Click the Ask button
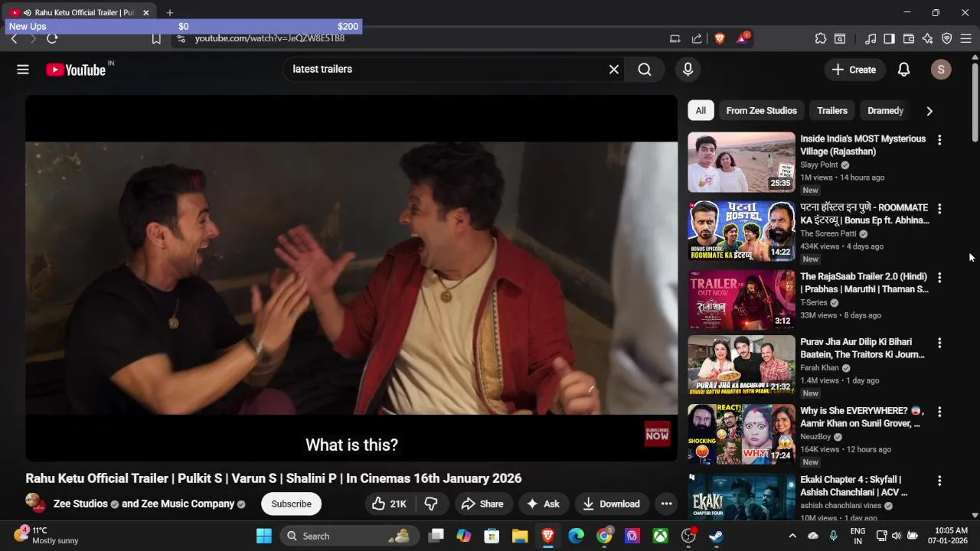Viewport: 980px width, 551px height. click(x=543, y=504)
